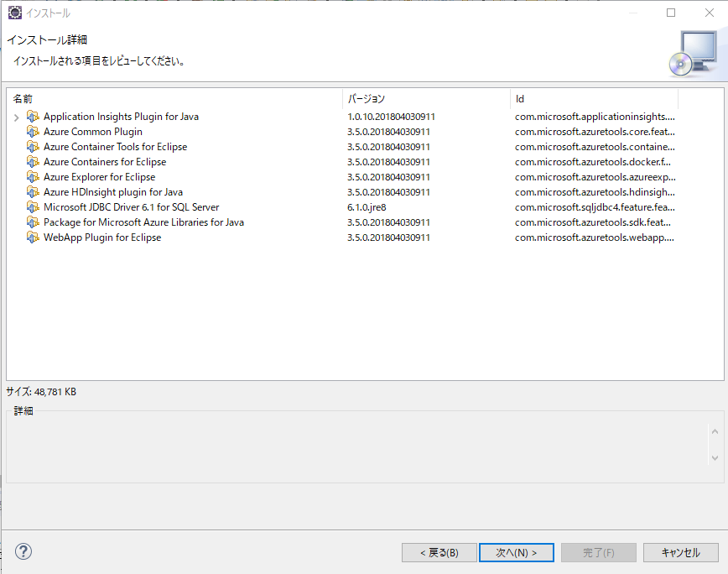728x574 pixels.
Task: Select Azure Container Tools for Eclipse
Action: coord(115,147)
